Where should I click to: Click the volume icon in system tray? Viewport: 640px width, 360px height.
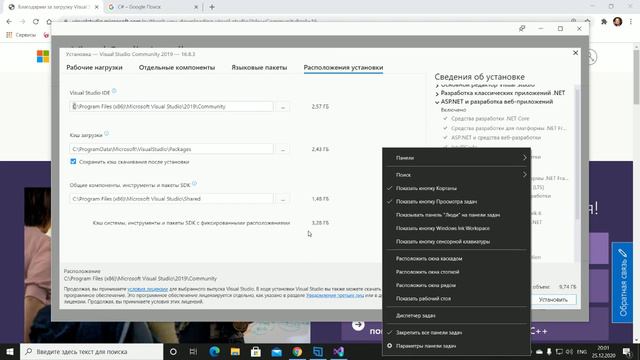[569, 351]
